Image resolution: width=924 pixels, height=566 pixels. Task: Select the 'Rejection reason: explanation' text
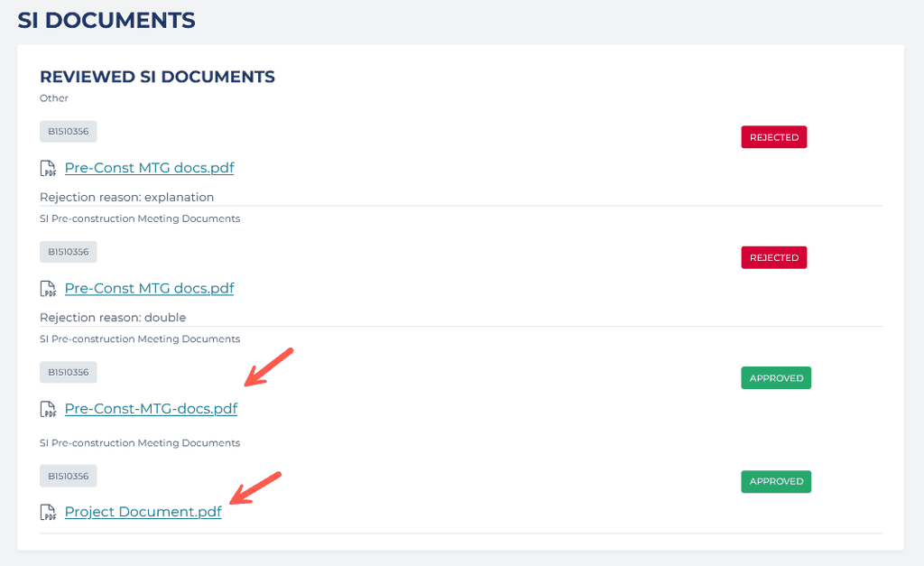(126, 198)
